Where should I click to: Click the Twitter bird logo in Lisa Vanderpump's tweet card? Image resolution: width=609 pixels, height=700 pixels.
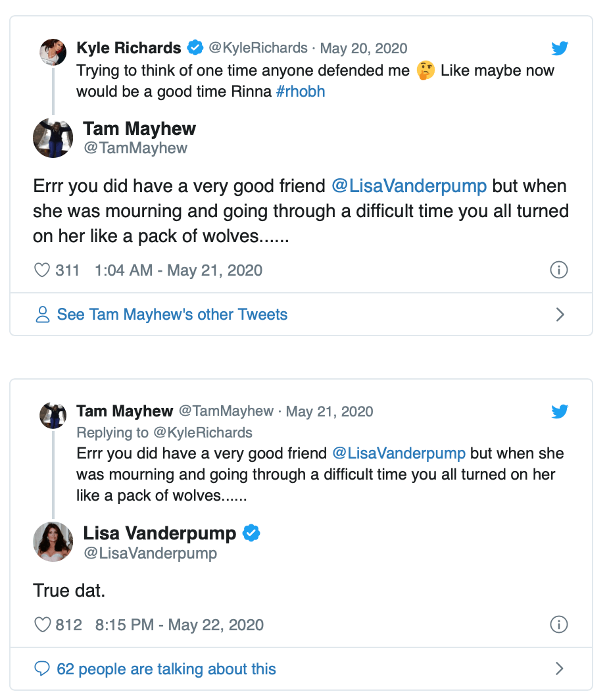click(x=559, y=412)
